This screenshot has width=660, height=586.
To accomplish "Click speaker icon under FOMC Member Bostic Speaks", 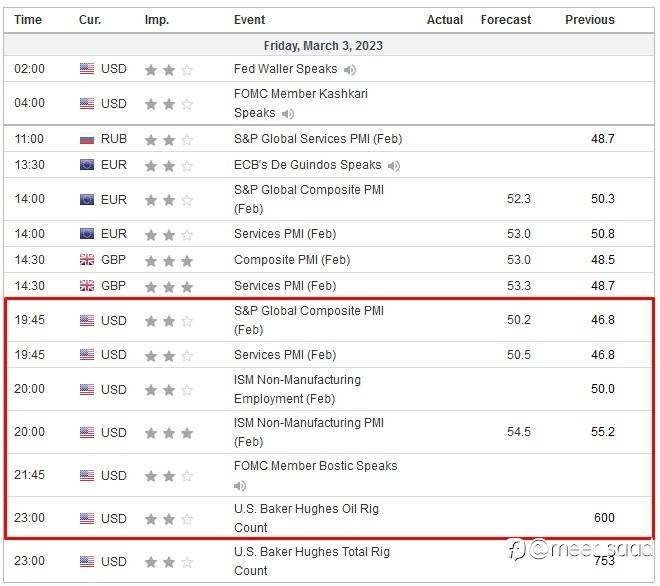I will 240,487.
